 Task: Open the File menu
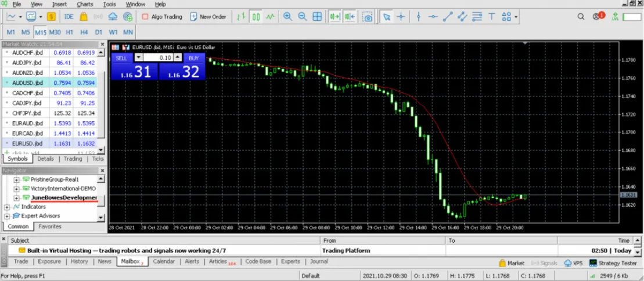(x=17, y=4)
